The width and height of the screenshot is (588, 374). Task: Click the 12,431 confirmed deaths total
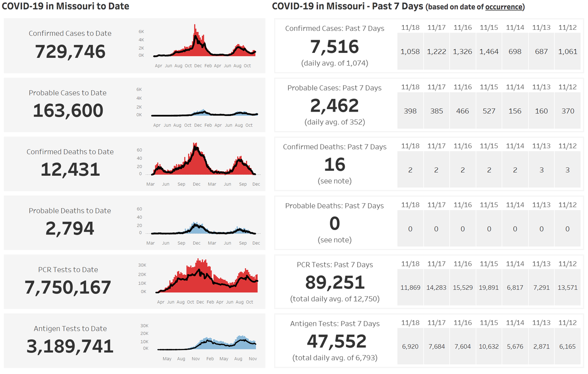pyautogui.click(x=70, y=169)
